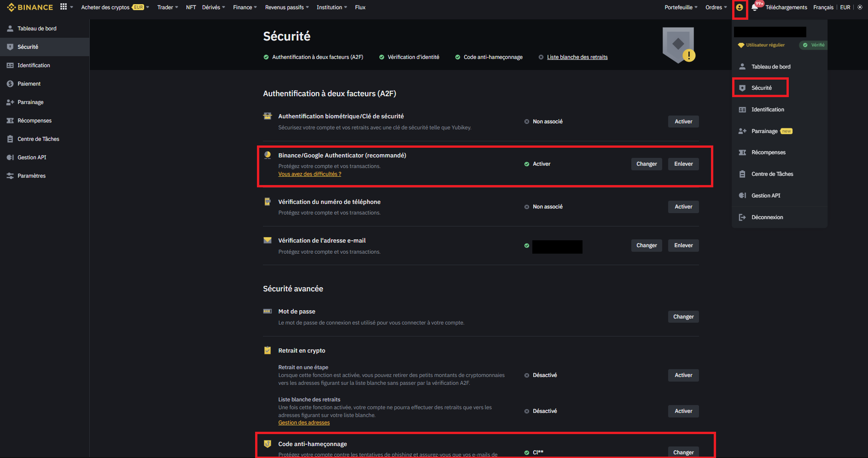The height and width of the screenshot is (458, 868).
Task: Activate biometric security key authentication
Action: coord(683,122)
